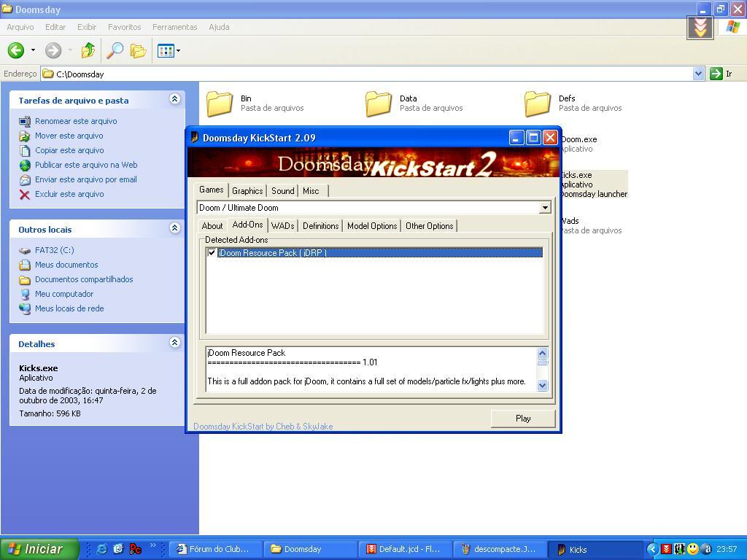The image size is (747, 560).
Task: Open the Favoritos menu
Action: pos(124,27)
